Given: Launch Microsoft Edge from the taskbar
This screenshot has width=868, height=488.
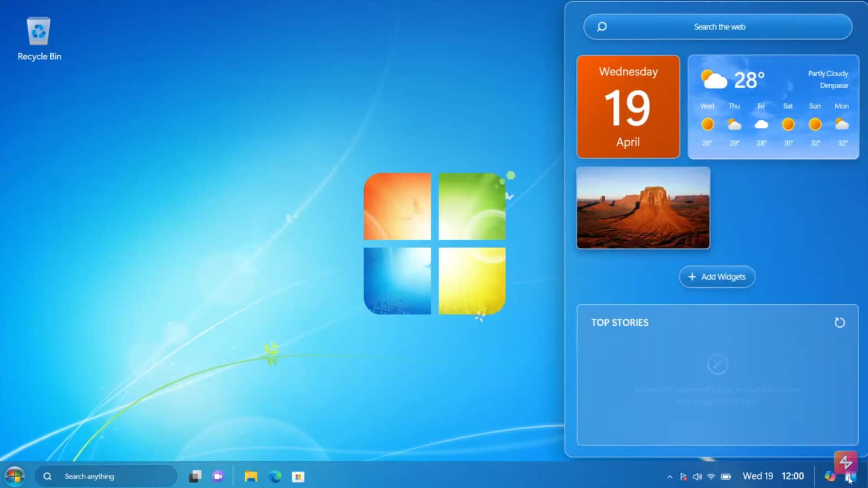Looking at the screenshot, I should 275,476.
